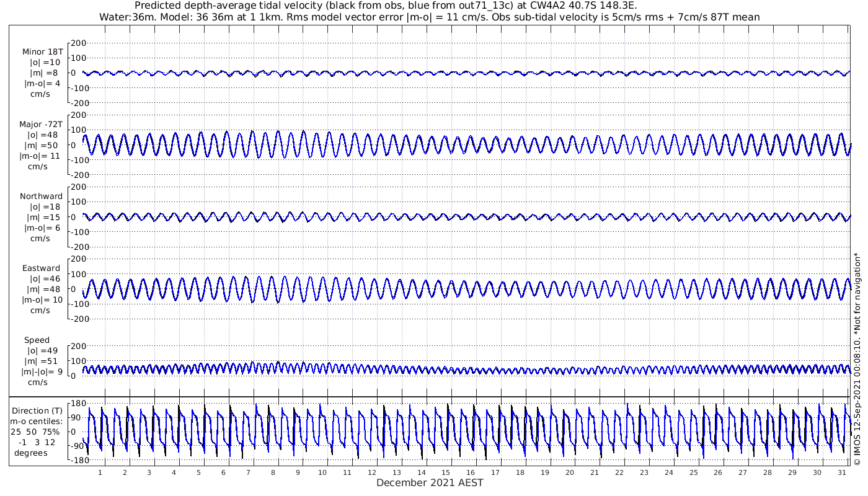Click the '200' tick of Minor panel
Image resolution: width=868 pixels, height=496 pixels.
(x=77, y=43)
